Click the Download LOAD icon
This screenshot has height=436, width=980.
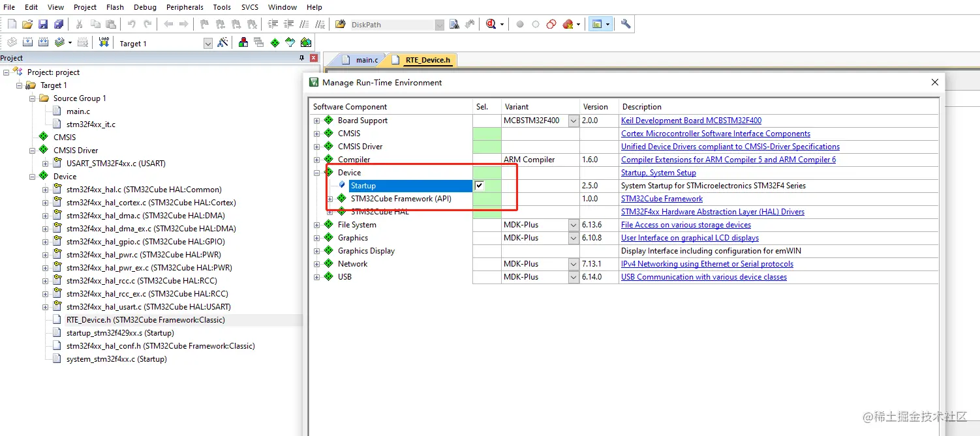(x=104, y=42)
